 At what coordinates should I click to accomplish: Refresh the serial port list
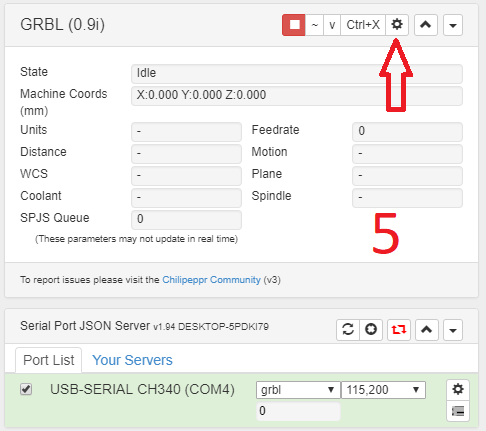click(348, 330)
